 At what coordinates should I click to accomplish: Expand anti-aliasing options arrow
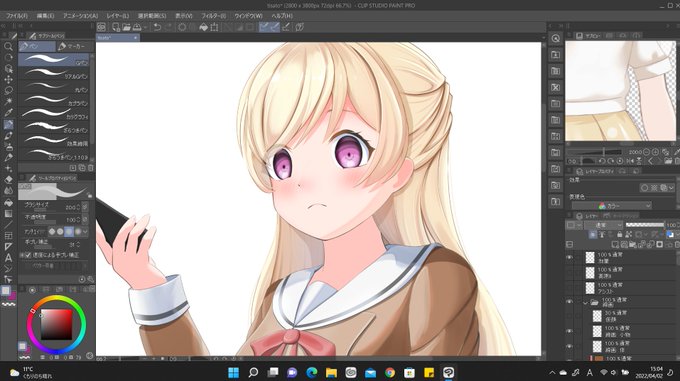(85, 232)
